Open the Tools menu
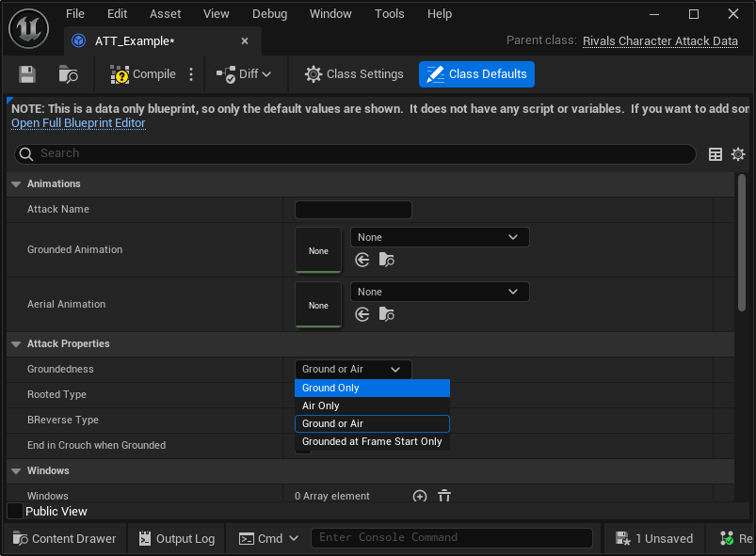Image resolution: width=756 pixels, height=556 pixels. click(x=389, y=14)
